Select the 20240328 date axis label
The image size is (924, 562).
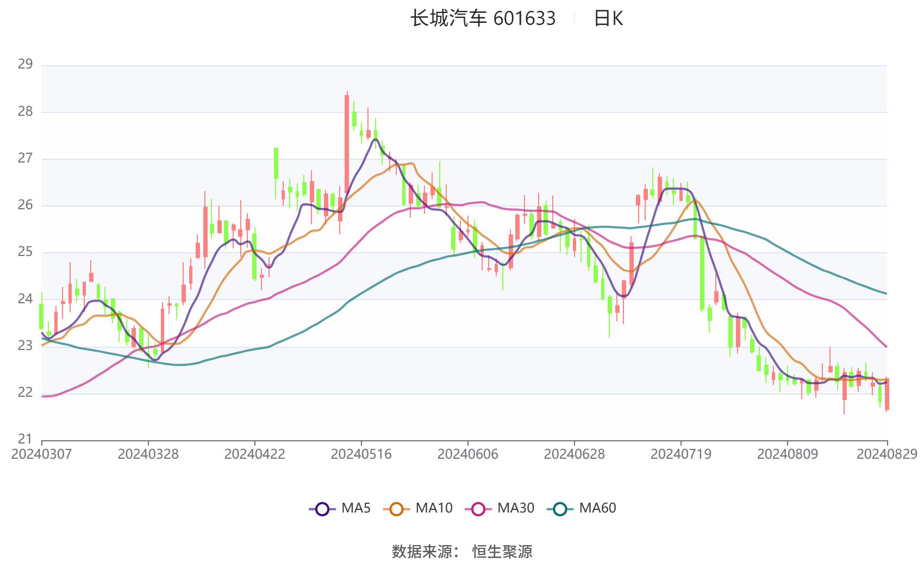[x=148, y=454]
